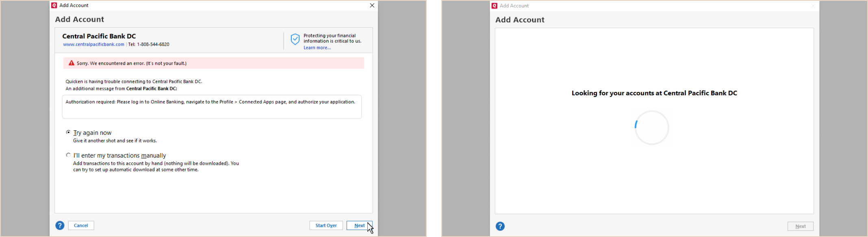Click the Start Over button

pyautogui.click(x=326, y=226)
